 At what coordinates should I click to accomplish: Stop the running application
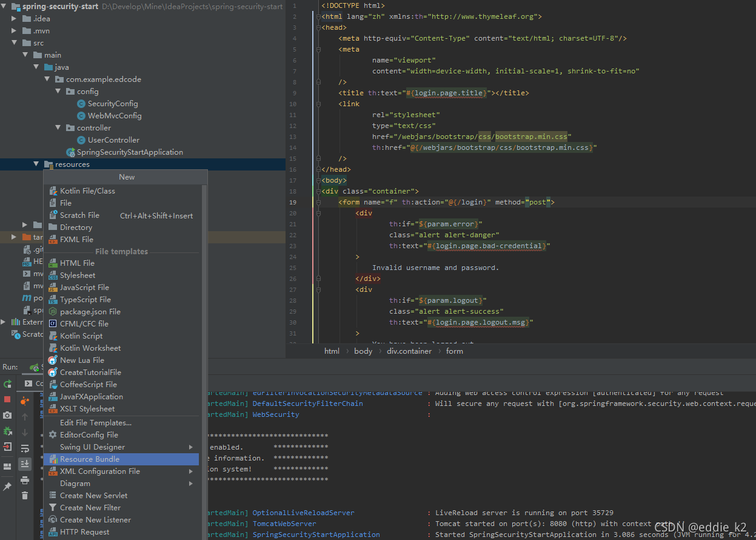pos(7,399)
